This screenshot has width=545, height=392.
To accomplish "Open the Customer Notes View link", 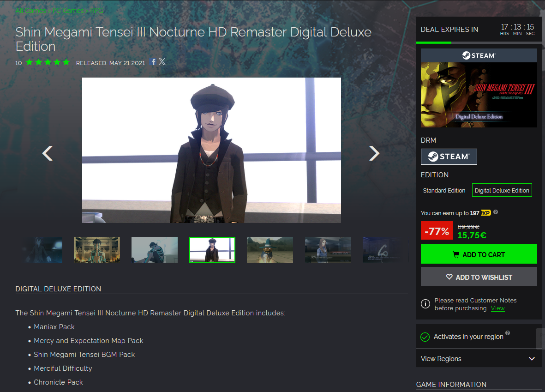I will pyautogui.click(x=498, y=308).
